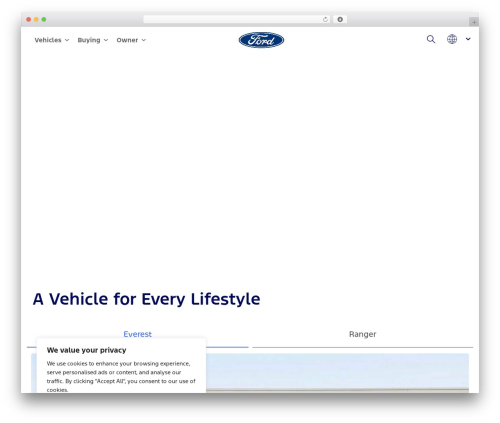Click the globe language icon
The image size is (500, 423).
pos(452,39)
